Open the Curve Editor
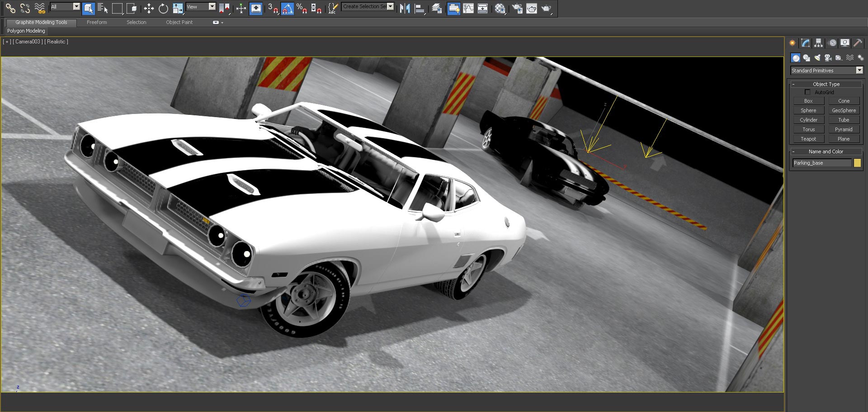Screen dimensions: 868x412 (468, 8)
